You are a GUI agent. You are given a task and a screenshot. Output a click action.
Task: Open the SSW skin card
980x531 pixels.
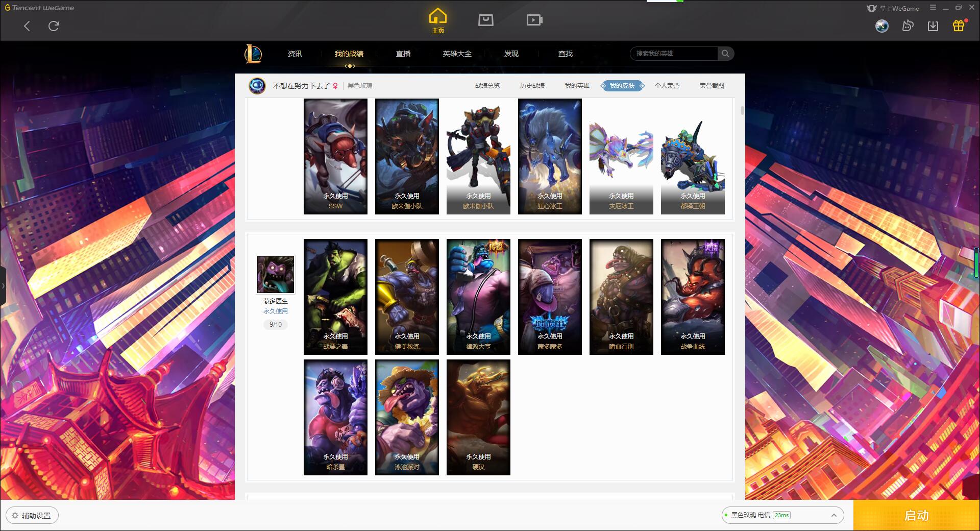pyautogui.click(x=335, y=156)
